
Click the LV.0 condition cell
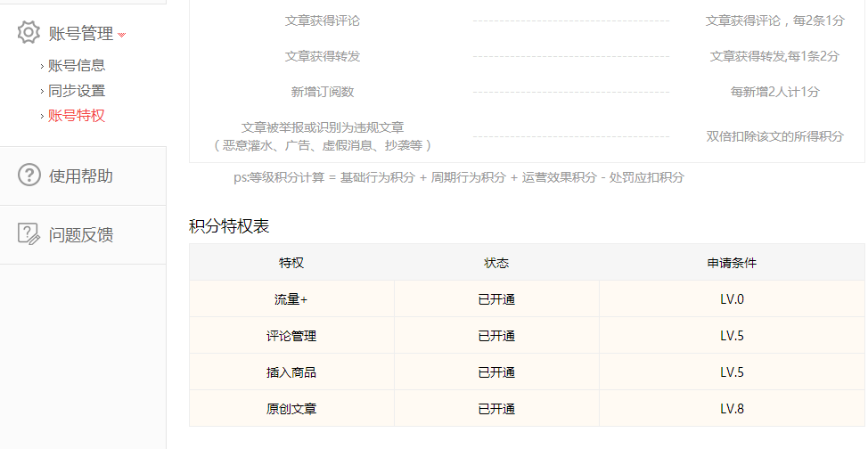click(732, 299)
